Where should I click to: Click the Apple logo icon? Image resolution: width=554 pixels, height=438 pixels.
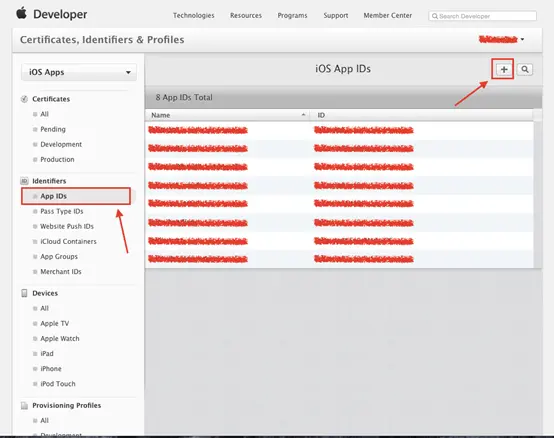[x=22, y=13]
